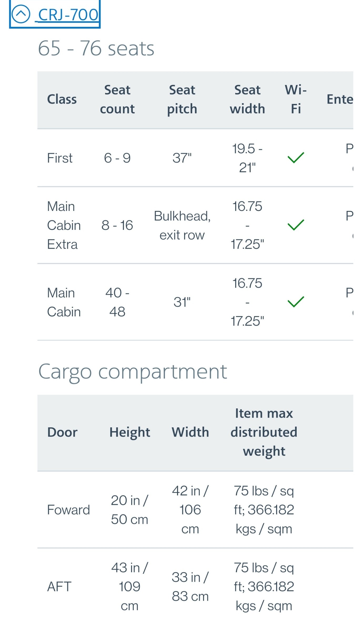
Task: Select the Seat width column header
Action: tap(247, 99)
